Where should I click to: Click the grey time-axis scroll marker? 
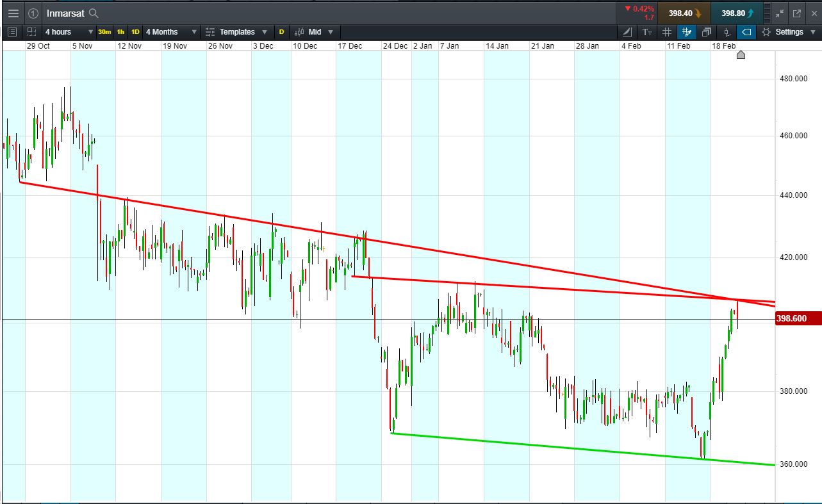741,55
